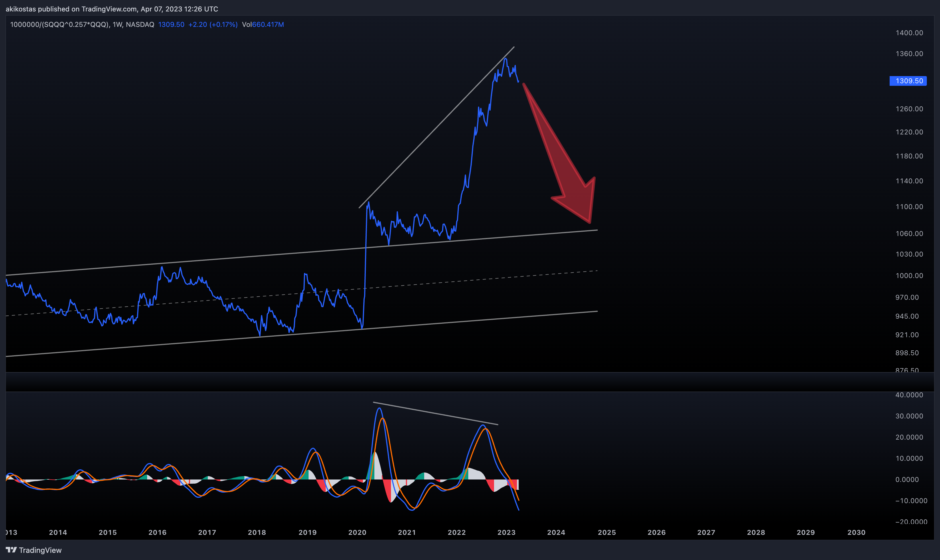940x560 pixels.
Task: Click the TradingView logo icon
Action: coord(11,550)
